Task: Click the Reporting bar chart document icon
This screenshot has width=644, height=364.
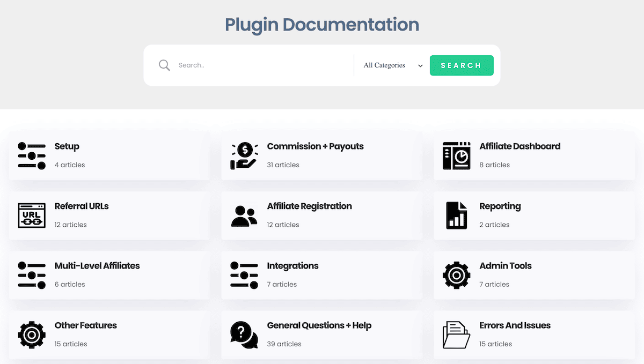Action: (457, 216)
